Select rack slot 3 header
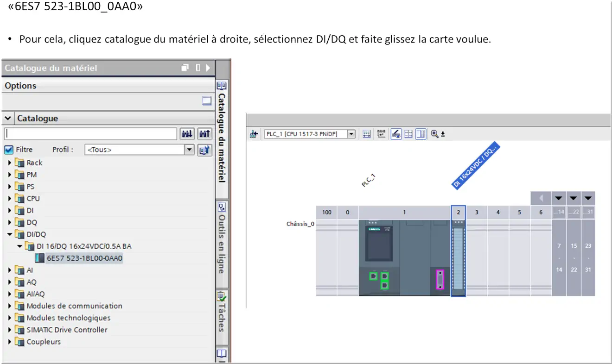Screen dimensions: 612x364 [x=477, y=213]
